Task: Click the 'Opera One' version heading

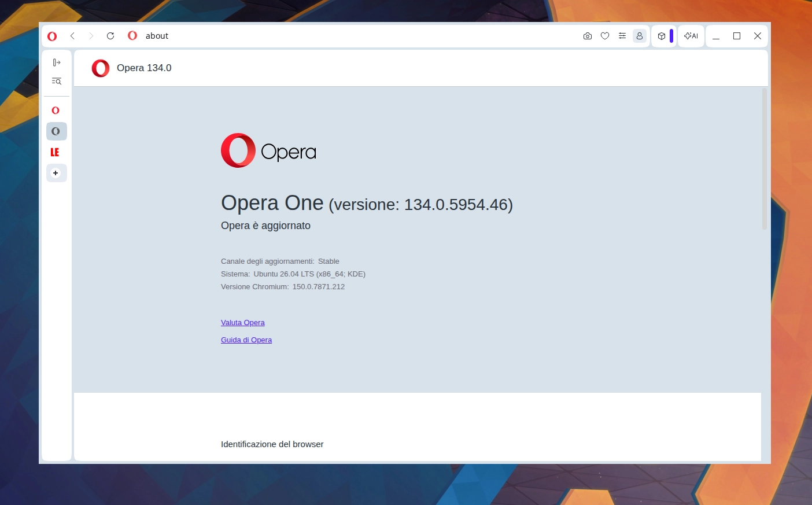Action: click(x=367, y=203)
